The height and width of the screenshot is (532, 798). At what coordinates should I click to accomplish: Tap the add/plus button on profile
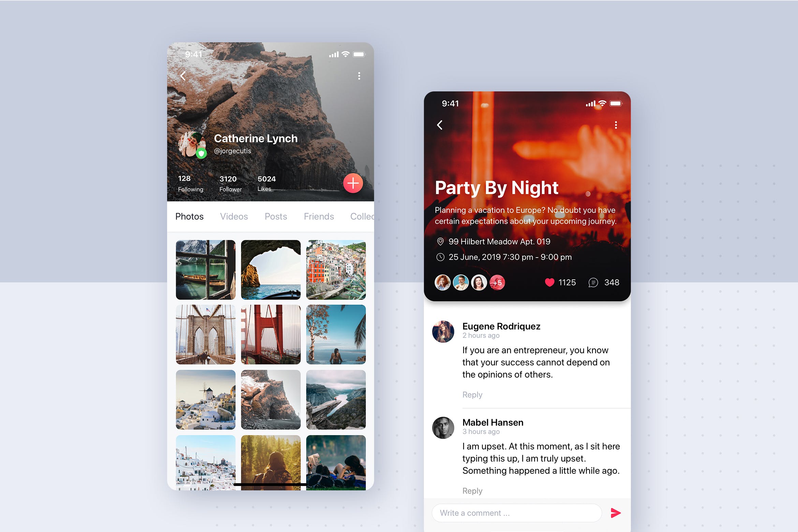(350, 183)
